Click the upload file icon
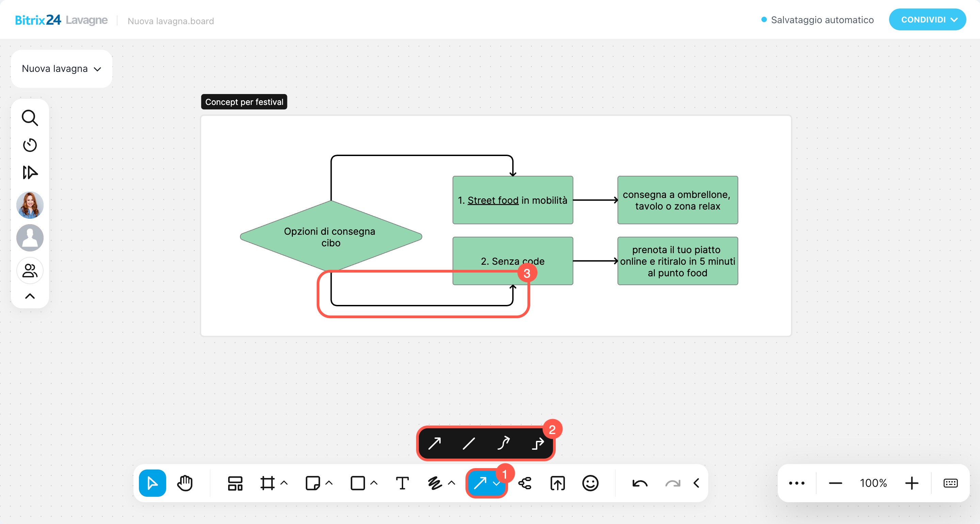This screenshot has height=524, width=980. (557, 483)
